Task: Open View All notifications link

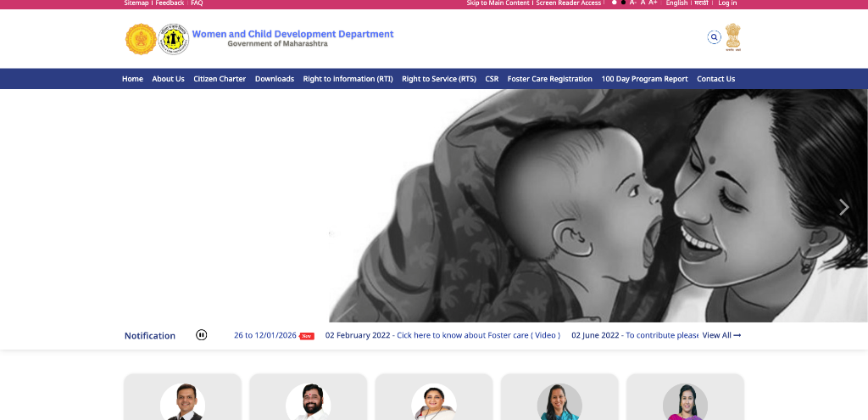Action: pos(721,335)
